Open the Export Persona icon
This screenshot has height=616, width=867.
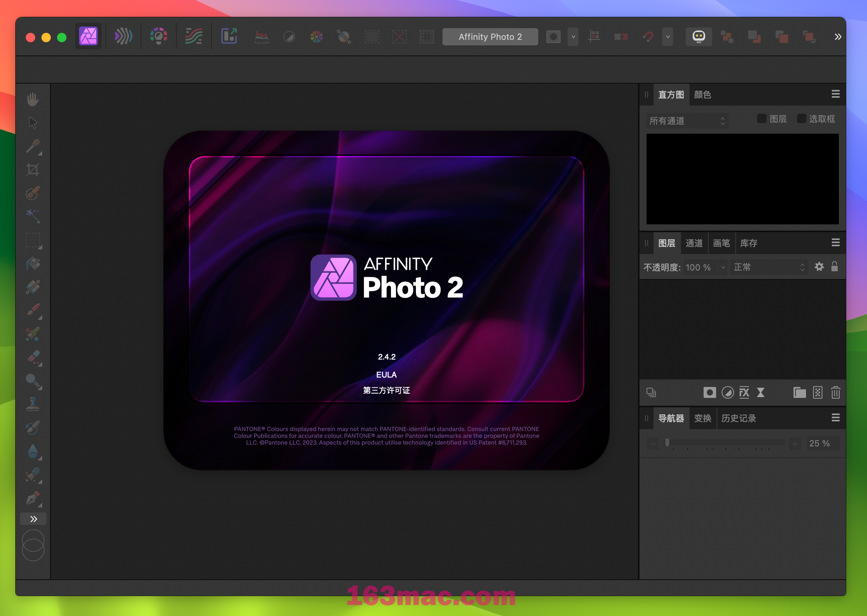229,37
